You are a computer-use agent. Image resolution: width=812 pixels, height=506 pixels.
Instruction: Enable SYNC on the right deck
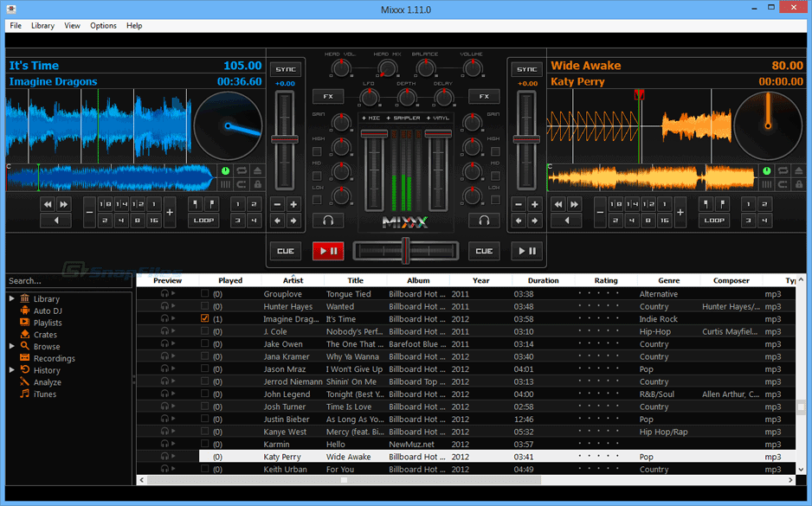(526, 69)
